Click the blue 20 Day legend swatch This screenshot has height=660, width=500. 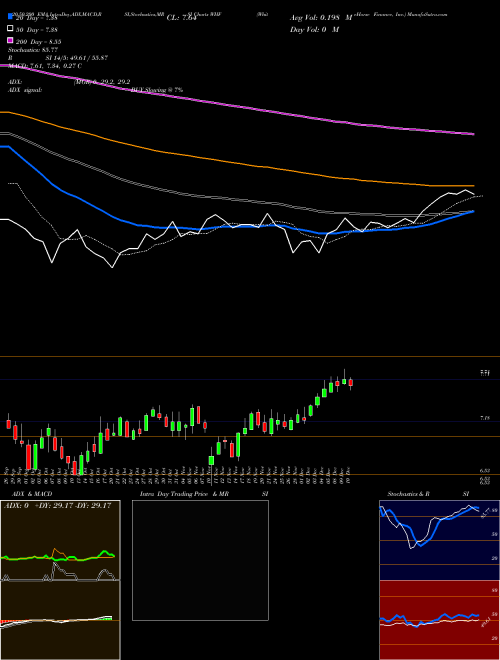10,17
